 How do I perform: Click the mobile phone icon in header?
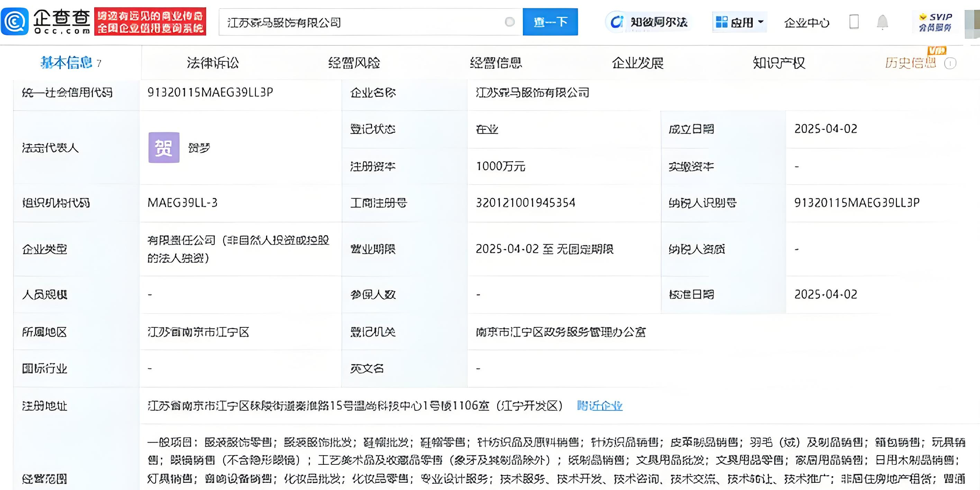854,22
